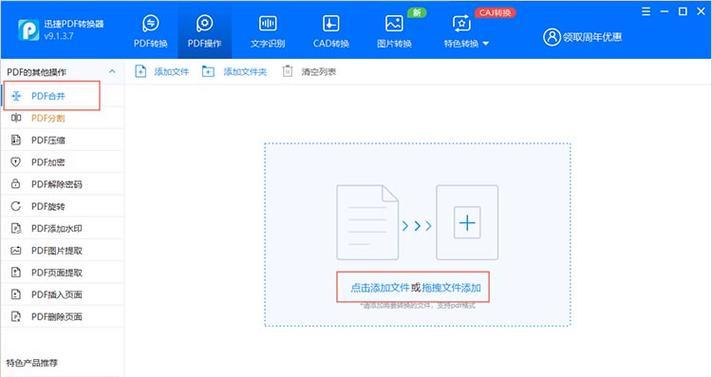This screenshot has height=377, width=712.
Task: Click the PDF删除页面 delete-page icon
Action: tap(16, 317)
